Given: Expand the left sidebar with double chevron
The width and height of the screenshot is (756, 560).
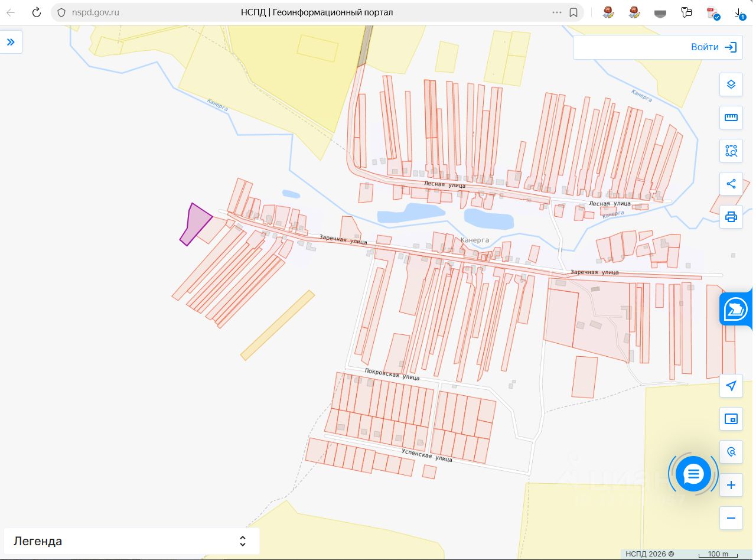Looking at the screenshot, I should [11, 42].
